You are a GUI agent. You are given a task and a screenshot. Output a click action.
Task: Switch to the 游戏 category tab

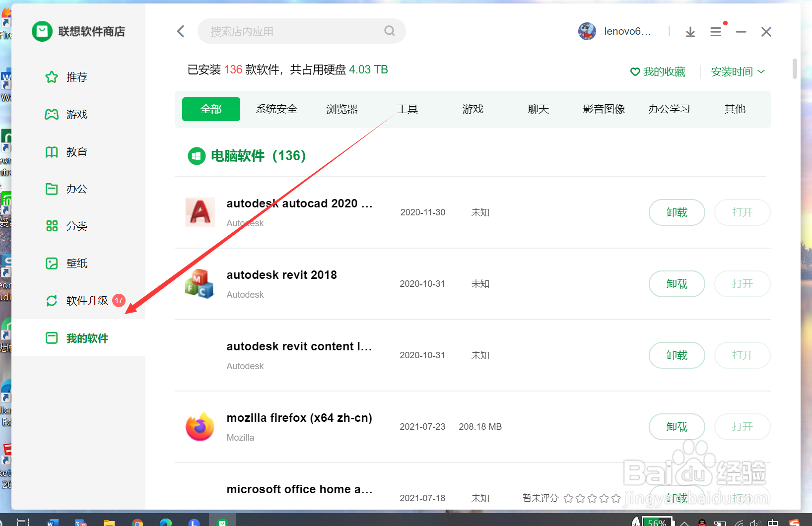[473, 109]
